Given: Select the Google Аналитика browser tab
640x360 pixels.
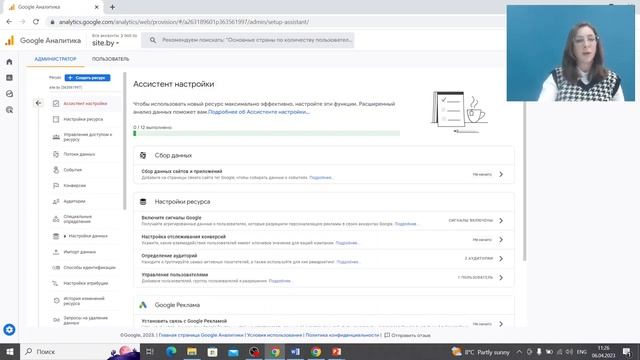Looking at the screenshot, I should (53, 7).
